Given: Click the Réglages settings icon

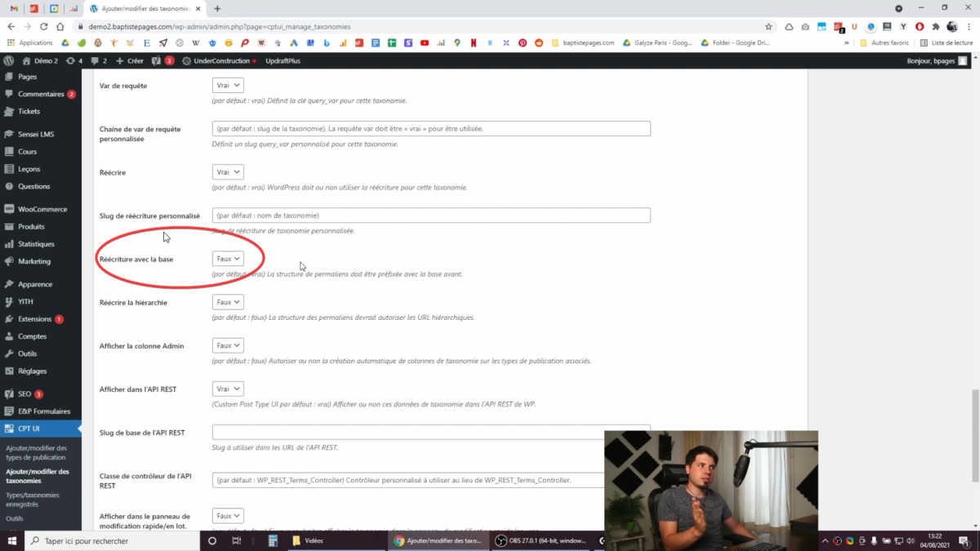Looking at the screenshot, I should tap(9, 371).
